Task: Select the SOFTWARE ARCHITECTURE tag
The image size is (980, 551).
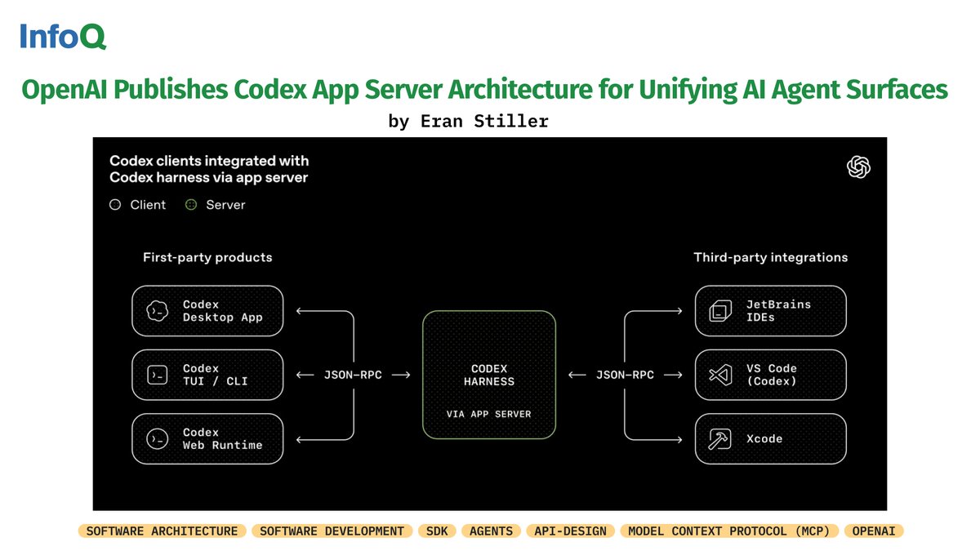Action: pyautogui.click(x=162, y=531)
